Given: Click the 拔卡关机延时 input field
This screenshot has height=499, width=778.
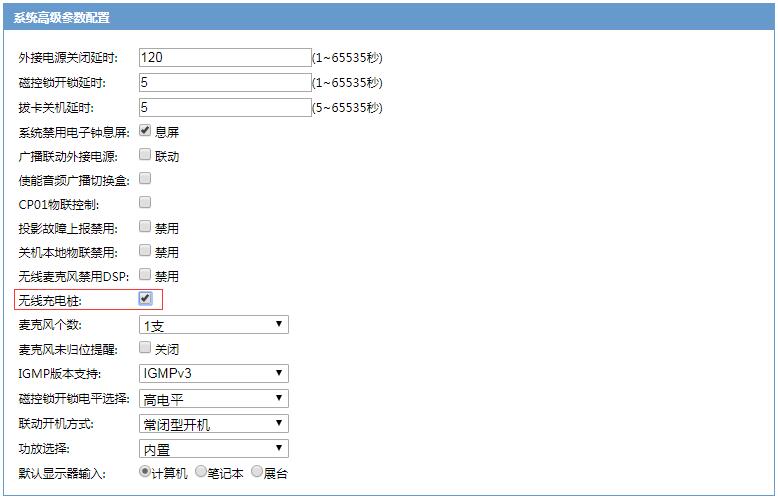Looking at the screenshot, I should [225, 106].
